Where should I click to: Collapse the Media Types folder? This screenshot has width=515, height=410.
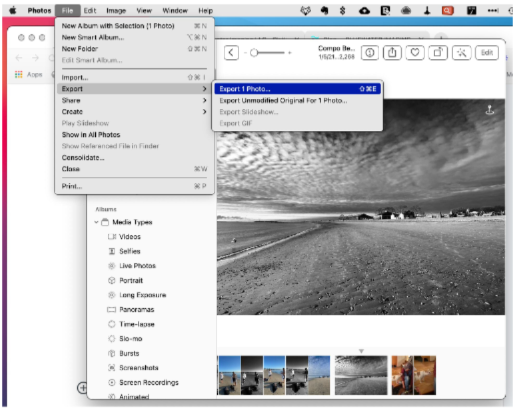point(96,222)
